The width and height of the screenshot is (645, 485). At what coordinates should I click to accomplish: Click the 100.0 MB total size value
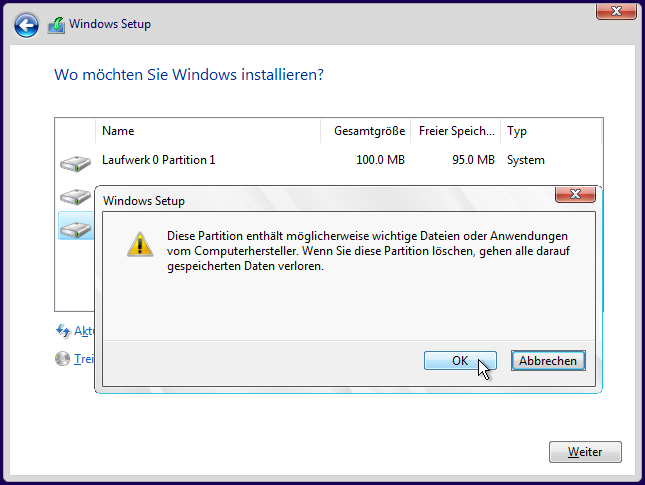click(x=380, y=160)
